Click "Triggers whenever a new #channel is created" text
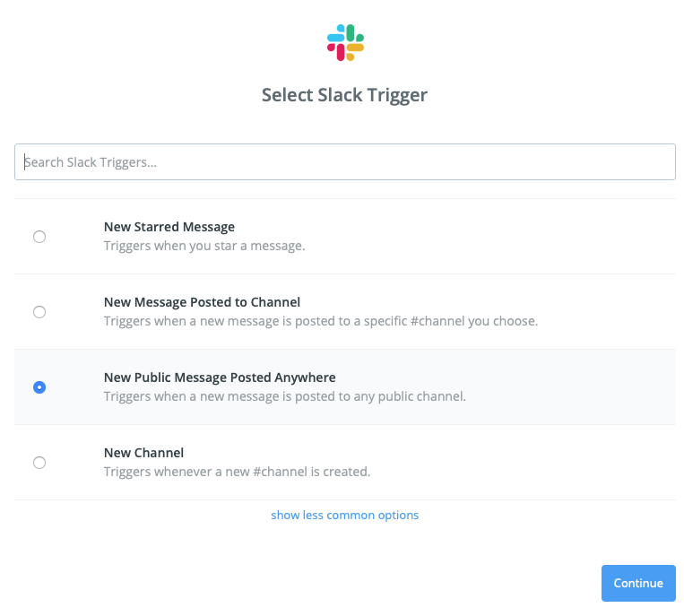The image size is (684, 616). [x=237, y=472]
